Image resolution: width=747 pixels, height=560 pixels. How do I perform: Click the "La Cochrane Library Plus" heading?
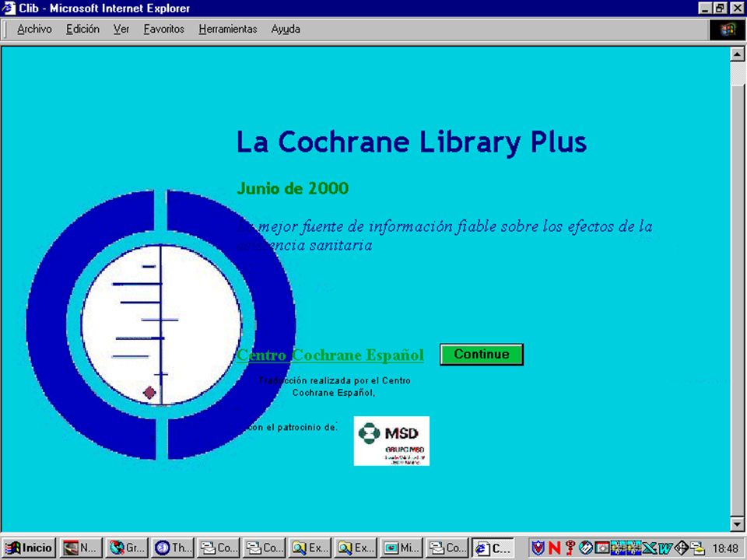(x=412, y=142)
